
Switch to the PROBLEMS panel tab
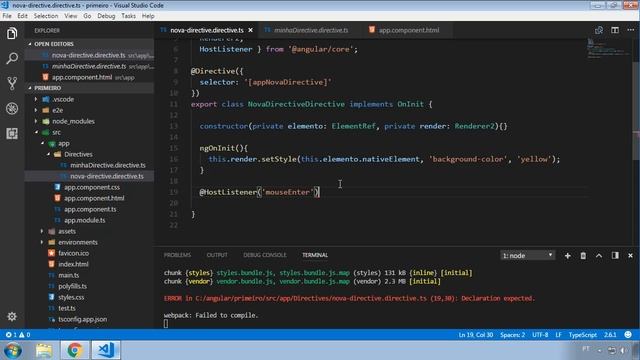177,255
